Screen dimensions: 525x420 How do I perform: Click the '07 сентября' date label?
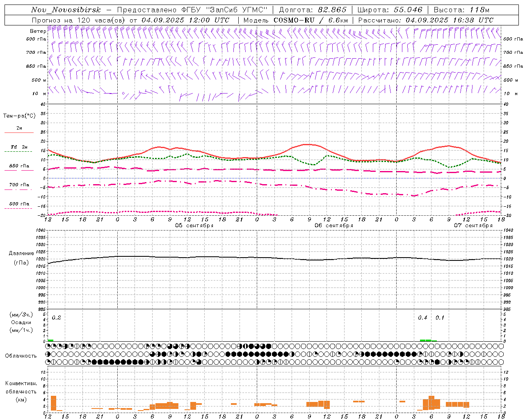click(x=473, y=226)
